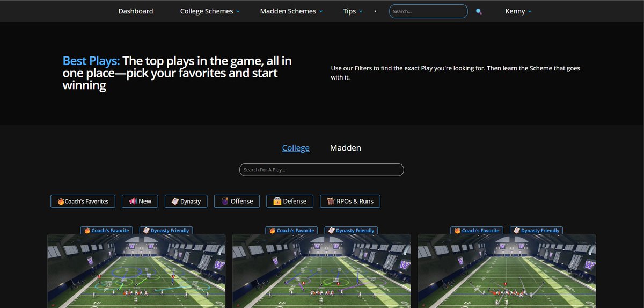The image size is (644, 308).
Task: Filter plays by Coach's Favorites
Action: coord(83,201)
